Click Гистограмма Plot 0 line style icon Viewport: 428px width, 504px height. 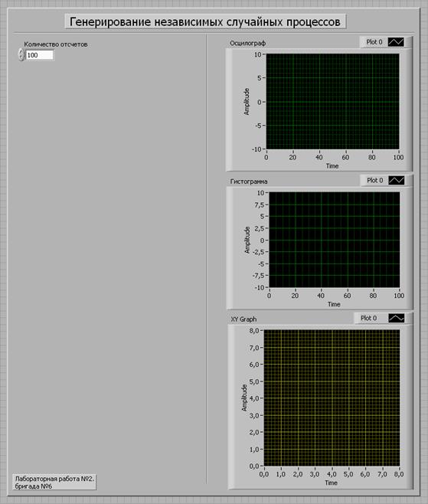coord(397,180)
